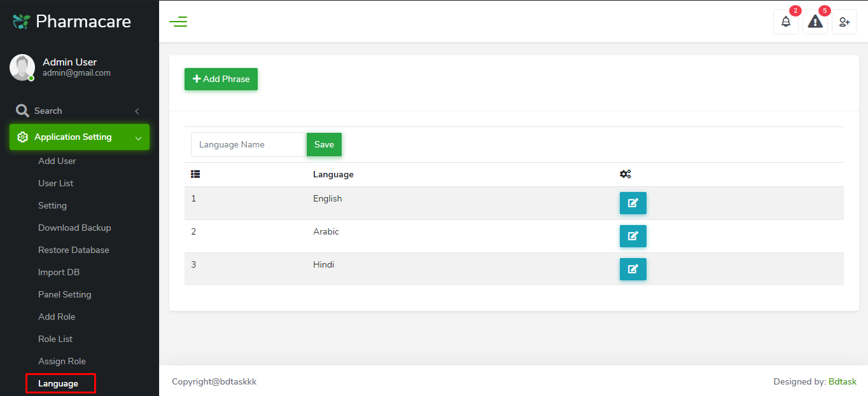868x396 pixels.
Task: Click the Language Name input field
Action: 248,144
